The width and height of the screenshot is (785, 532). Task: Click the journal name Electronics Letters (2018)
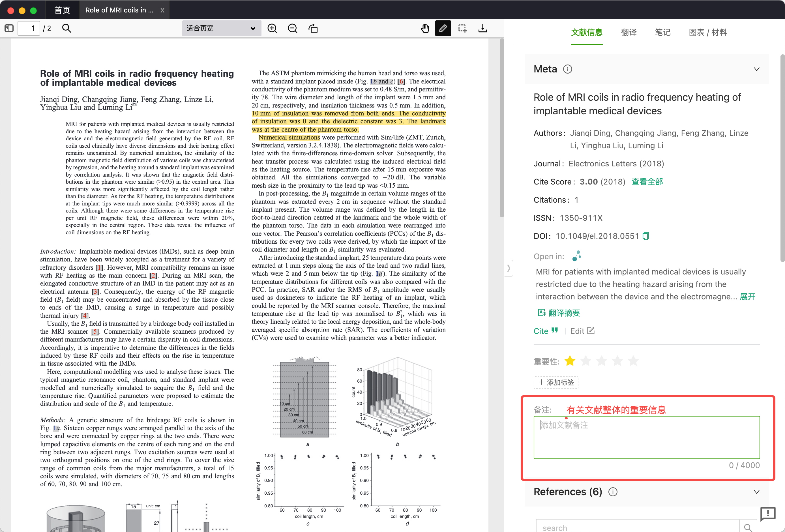(616, 164)
